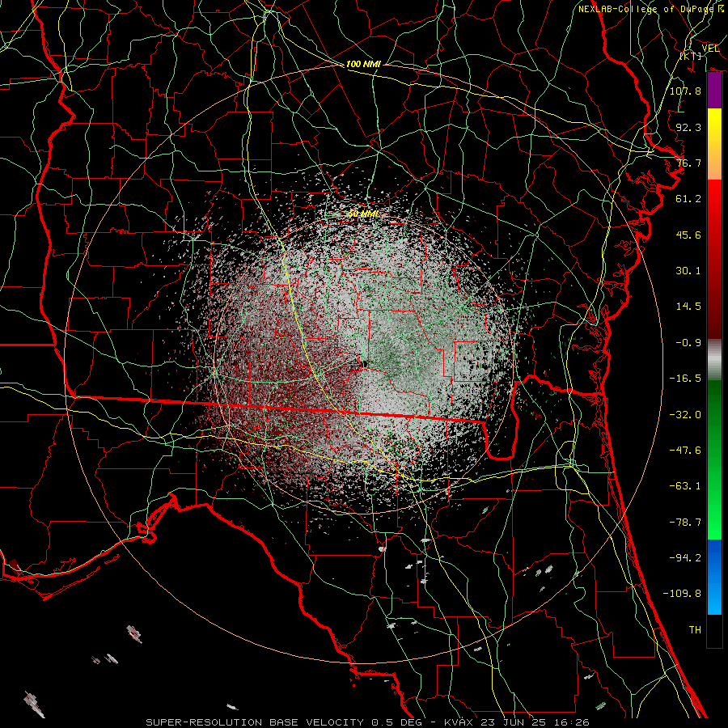
Task: Click the 100 NMI range ring label
Action: [363, 64]
